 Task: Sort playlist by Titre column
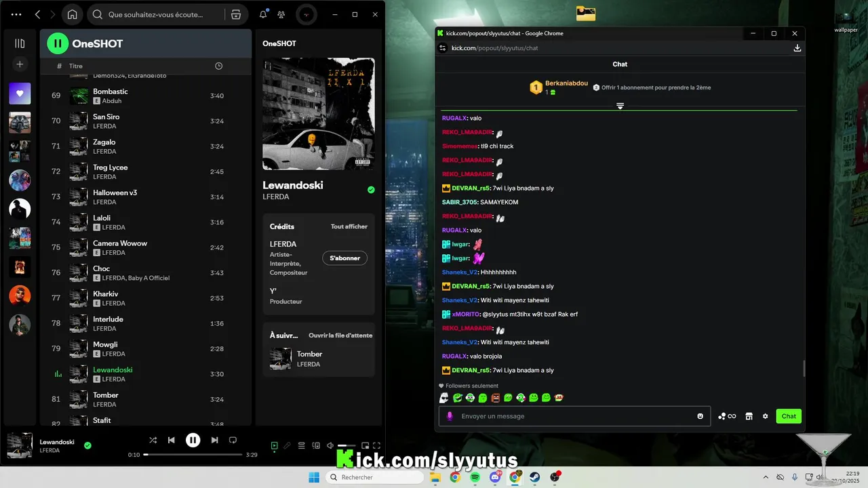coord(76,66)
